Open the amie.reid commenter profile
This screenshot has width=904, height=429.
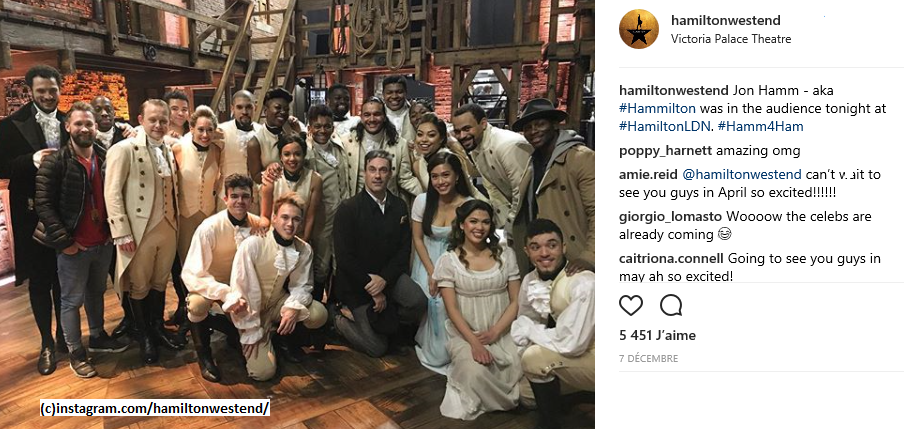(647, 174)
